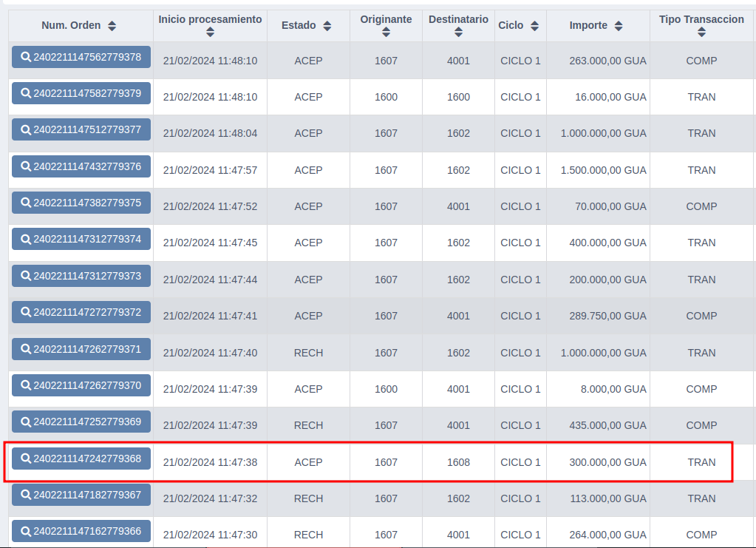Open order 2402211147382779375 details

click(x=81, y=203)
